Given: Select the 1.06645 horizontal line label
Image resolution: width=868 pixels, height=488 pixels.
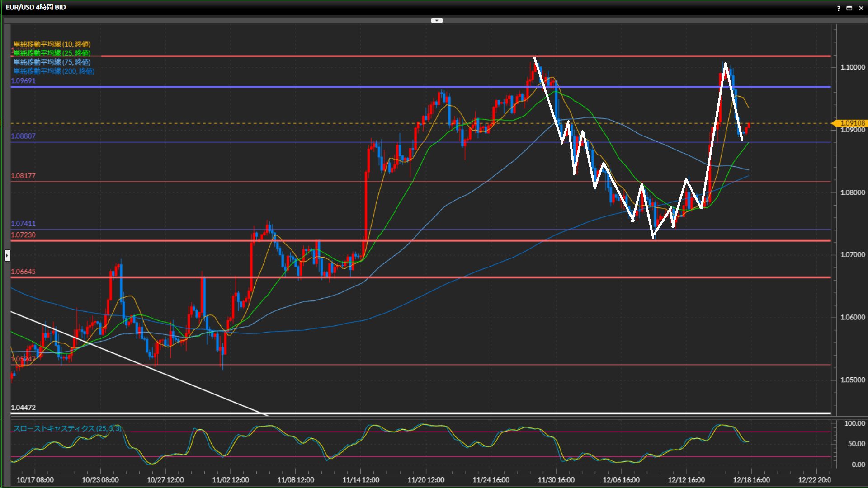Looking at the screenshot, I should click(23, 272).
